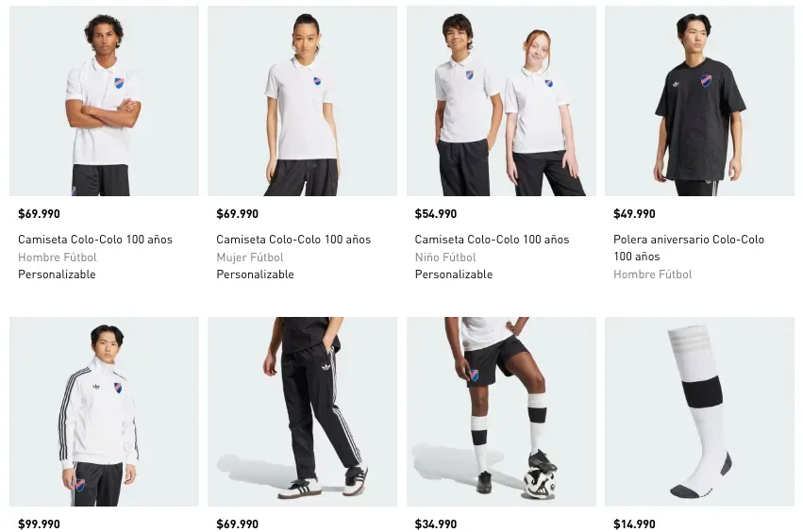This screenshot has height=532, width=803.
Task: Open the kids' polo image with two children
Action: pos(501,101)
